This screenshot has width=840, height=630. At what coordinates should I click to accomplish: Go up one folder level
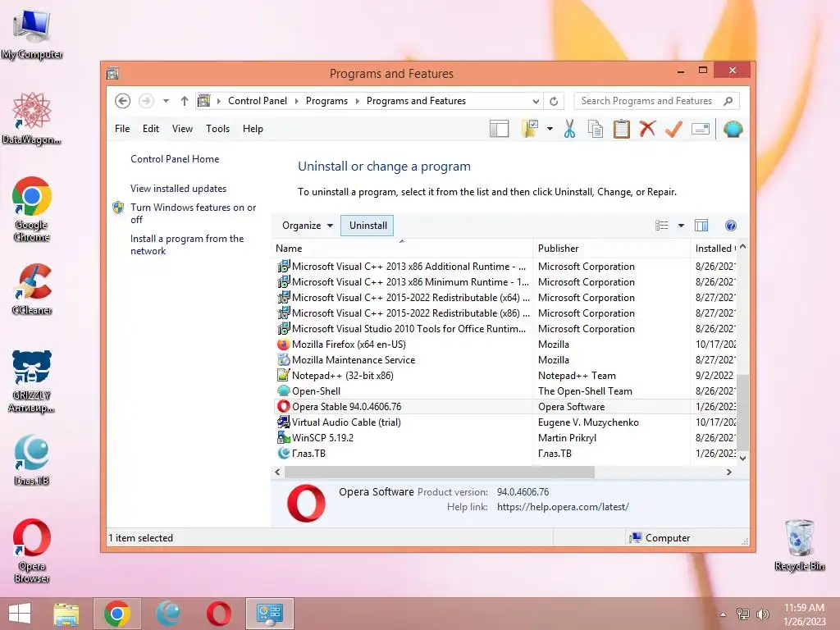tap(185, 101)
